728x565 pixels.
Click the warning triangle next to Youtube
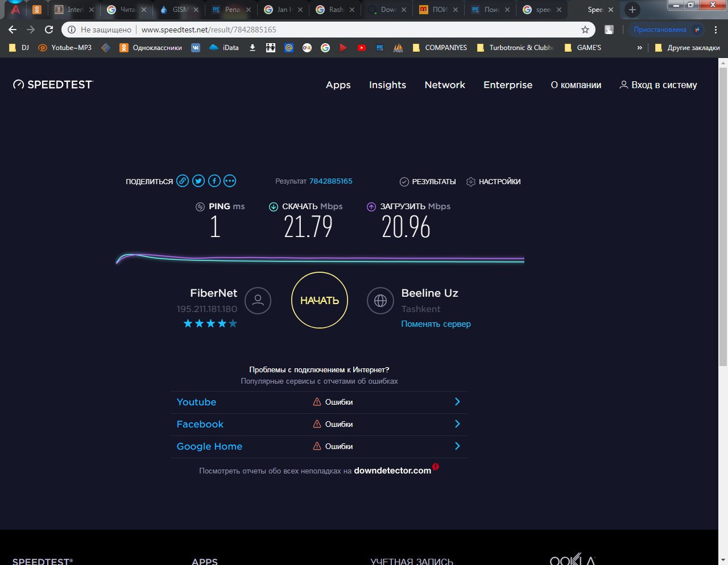317,402
